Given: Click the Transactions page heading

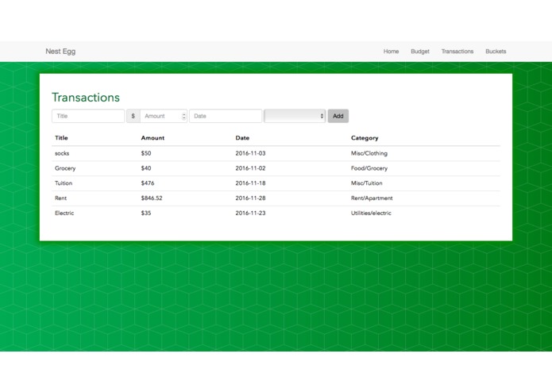Looking at the screenshot, I should [86, 98].
